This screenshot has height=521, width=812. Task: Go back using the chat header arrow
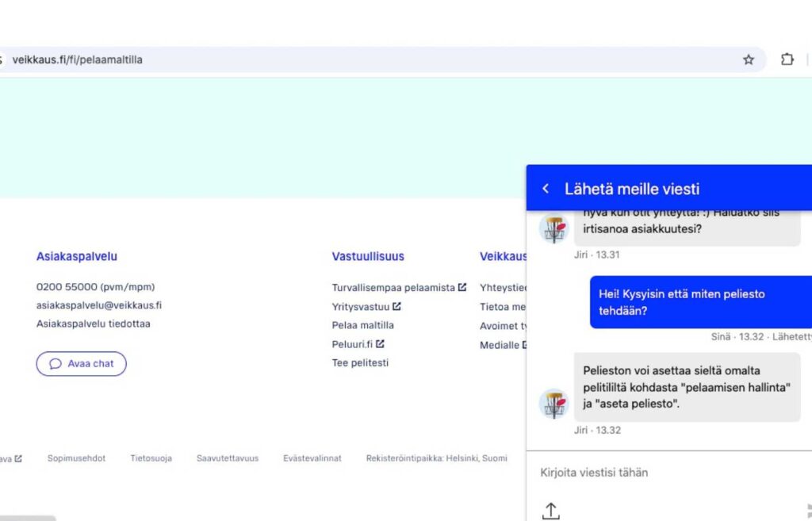pyautogui.click(x=546, y=189)
